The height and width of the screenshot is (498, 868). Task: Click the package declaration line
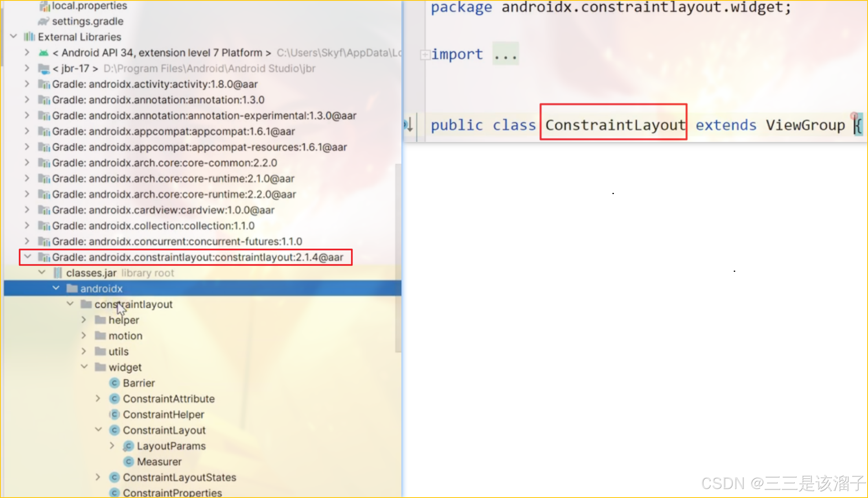click(x=610, y=8)
